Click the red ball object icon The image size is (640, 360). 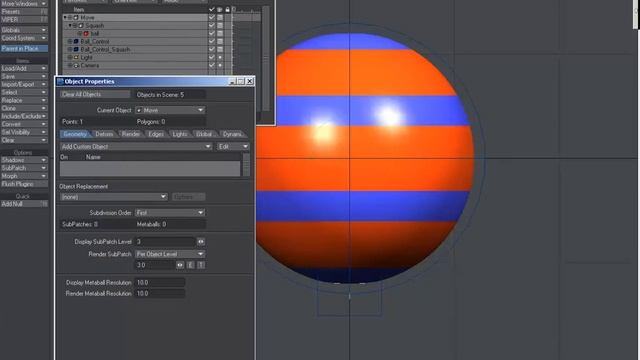click(x=86, y=33)
